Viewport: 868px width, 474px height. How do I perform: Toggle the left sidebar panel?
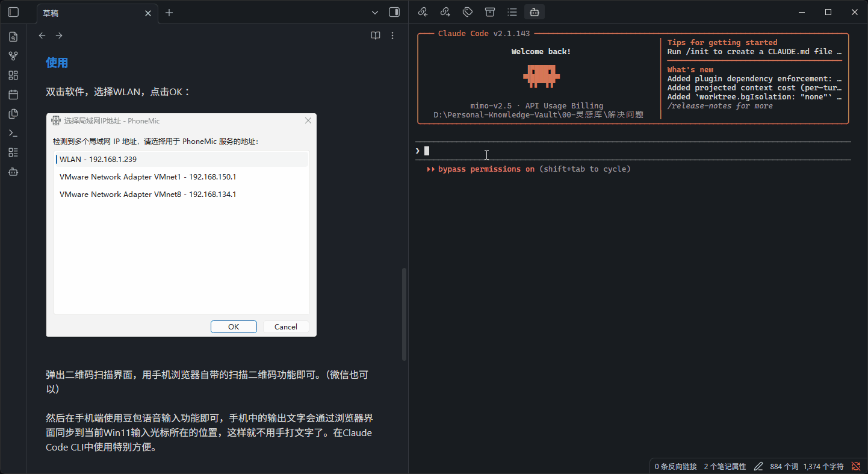coord(13,12)
